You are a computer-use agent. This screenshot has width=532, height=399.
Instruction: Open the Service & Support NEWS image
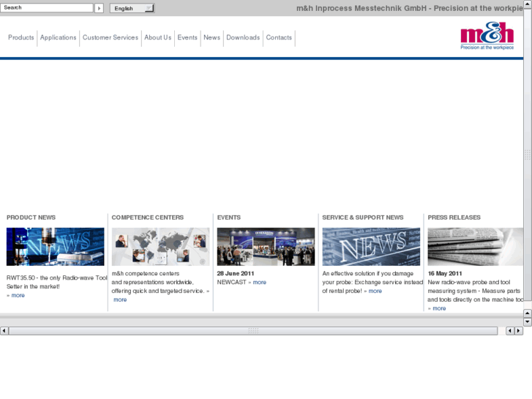[x=371, y=247]
